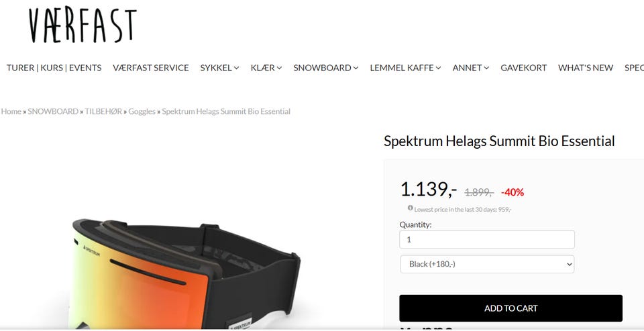644x331 pixels.
Task: Click the Spektrum Helags Summit product title
Action: click(499, 141)
